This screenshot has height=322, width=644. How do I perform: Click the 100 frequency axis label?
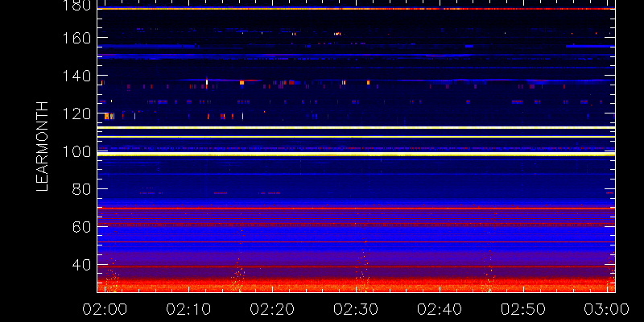(x=77, y=152)
